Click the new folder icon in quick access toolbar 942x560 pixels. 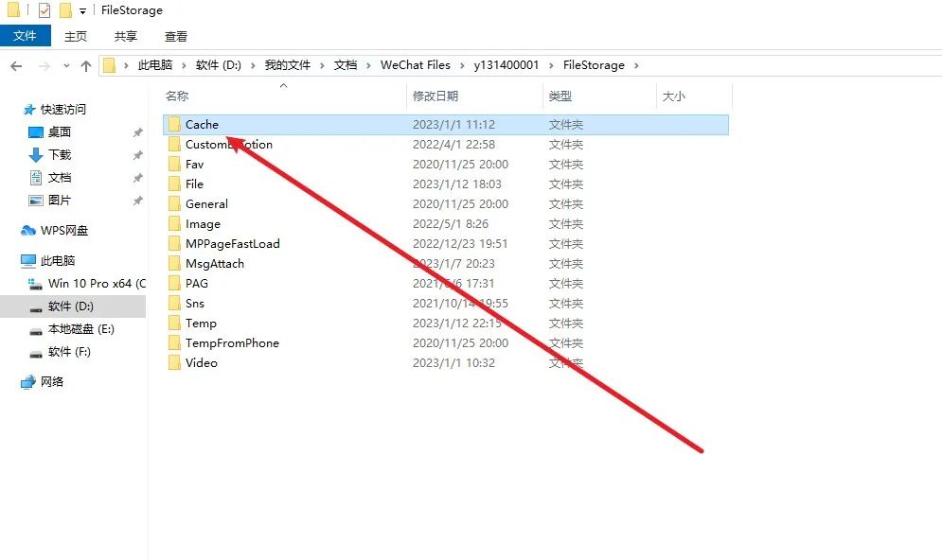pos(66,9)
